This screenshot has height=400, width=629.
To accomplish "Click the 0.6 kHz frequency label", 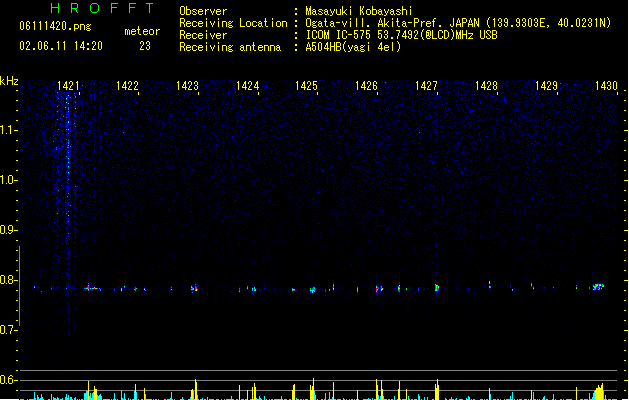I will (x=8, y=380).
